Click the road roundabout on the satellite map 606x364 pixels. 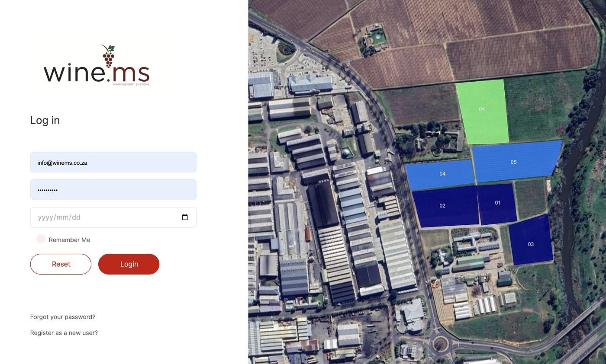(440, 344)
